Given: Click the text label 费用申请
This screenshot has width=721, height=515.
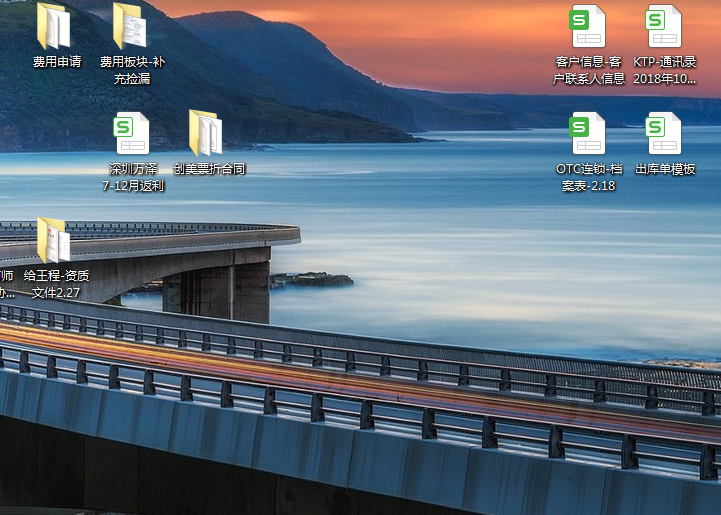Looking at the screenshot, I should point(56,62).
